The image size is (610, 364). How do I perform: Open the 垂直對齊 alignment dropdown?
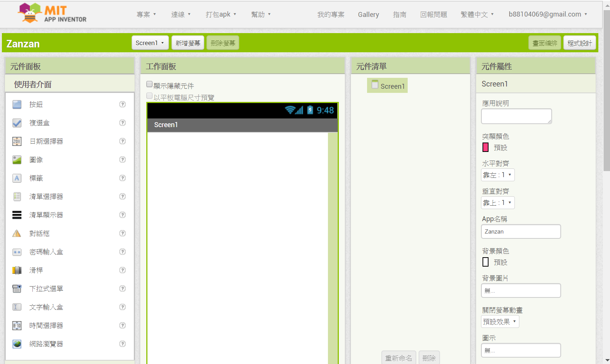click(498, 203)
